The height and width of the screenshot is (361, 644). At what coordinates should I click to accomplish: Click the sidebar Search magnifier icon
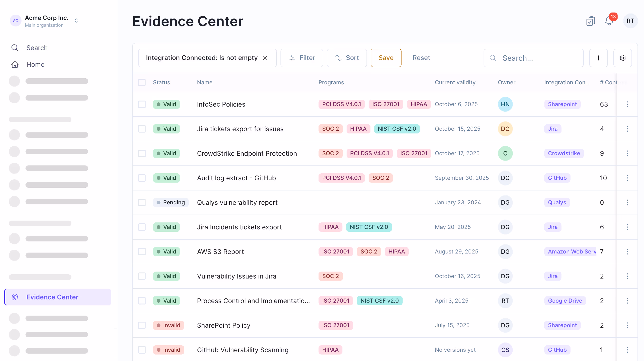15,48
